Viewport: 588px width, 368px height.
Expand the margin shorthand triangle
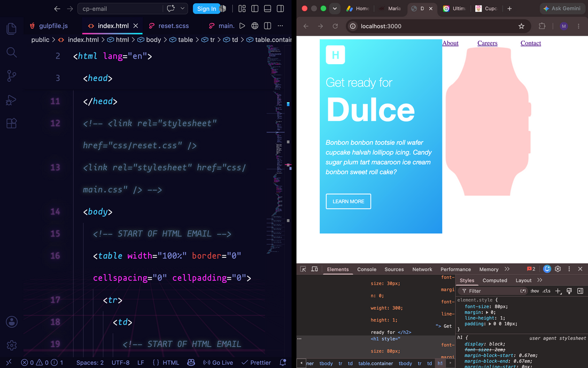pos(487,312)
